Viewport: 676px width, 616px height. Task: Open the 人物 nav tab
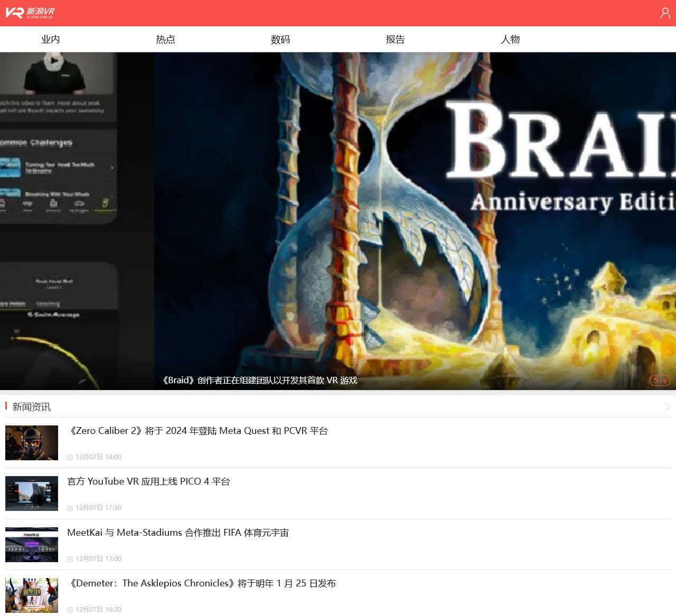point(510,40)
